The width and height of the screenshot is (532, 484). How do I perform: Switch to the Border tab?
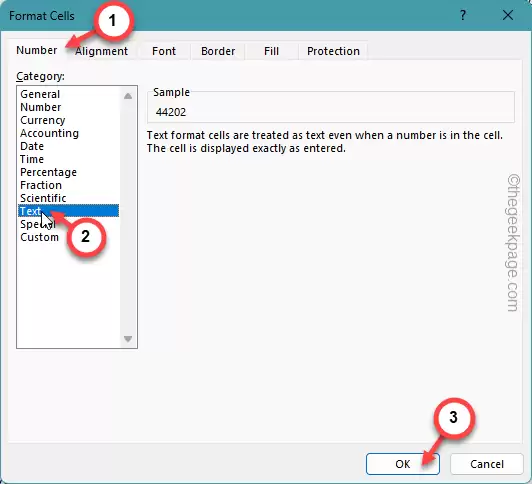(x=218, y=51)
